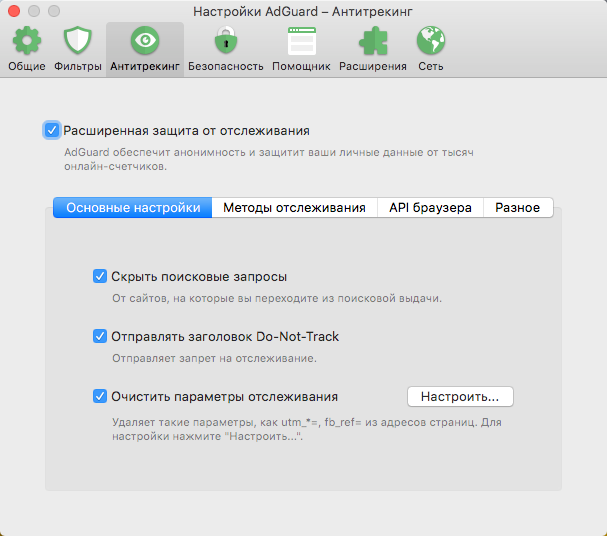Switch to Методы отслеживания tab
Image resolution: width=607 pixels, height=536 pixels.
coord(294,208)
